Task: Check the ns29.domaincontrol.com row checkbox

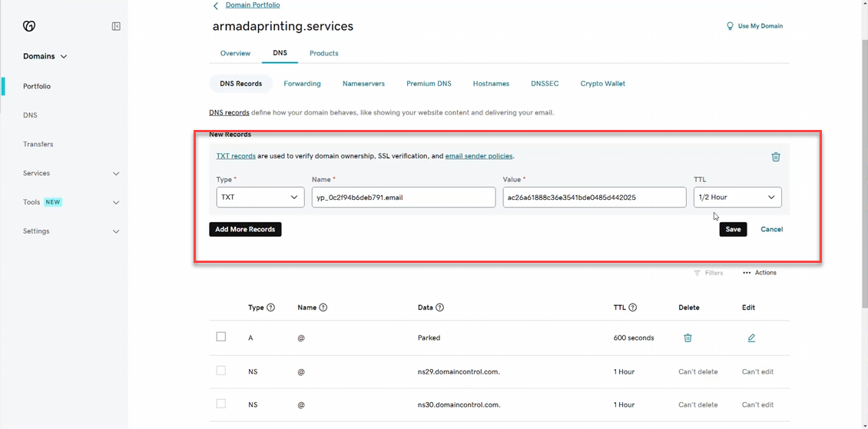Action: coord(221,371)
